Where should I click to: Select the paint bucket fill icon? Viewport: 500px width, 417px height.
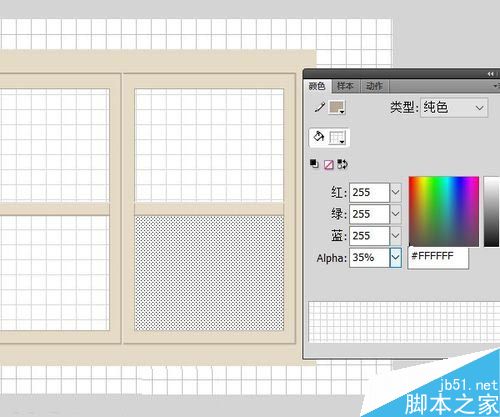[x=319, y=137]
